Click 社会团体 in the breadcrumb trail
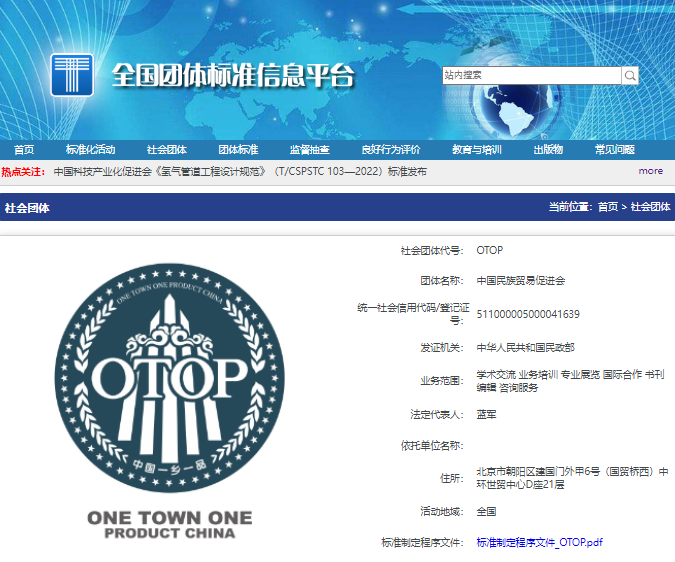Screen dimensions: 675x562 coord(650,207)
